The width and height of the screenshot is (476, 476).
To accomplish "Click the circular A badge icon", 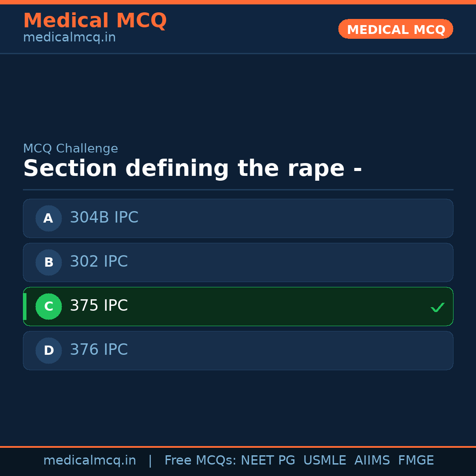I will (48, 218).
